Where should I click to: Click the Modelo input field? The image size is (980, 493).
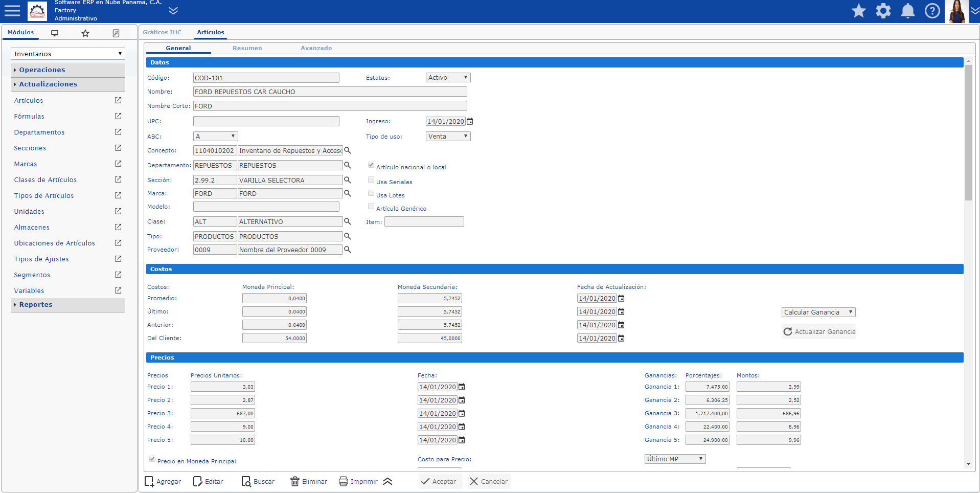(x=266, y=207)
